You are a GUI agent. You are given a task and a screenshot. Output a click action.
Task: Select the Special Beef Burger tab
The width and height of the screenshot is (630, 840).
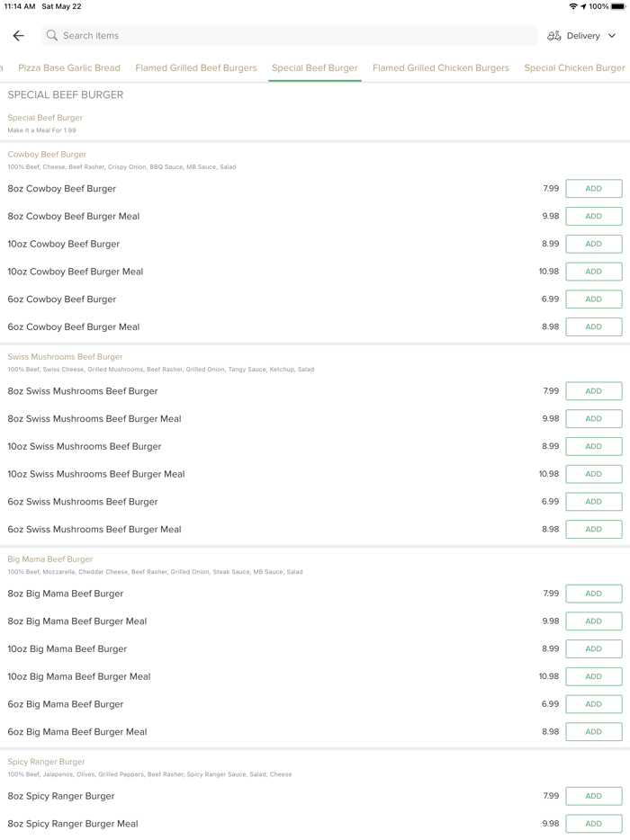pos(315,67)
